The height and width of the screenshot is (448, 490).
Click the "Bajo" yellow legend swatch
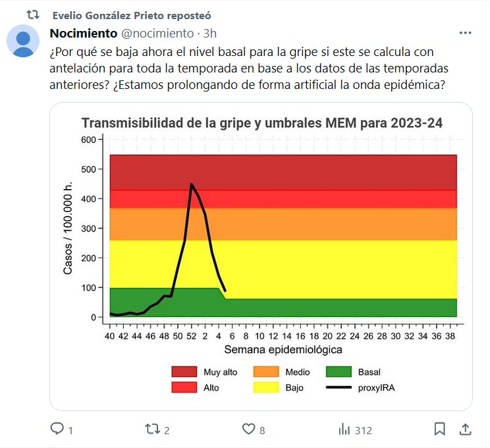click(266, 387)
